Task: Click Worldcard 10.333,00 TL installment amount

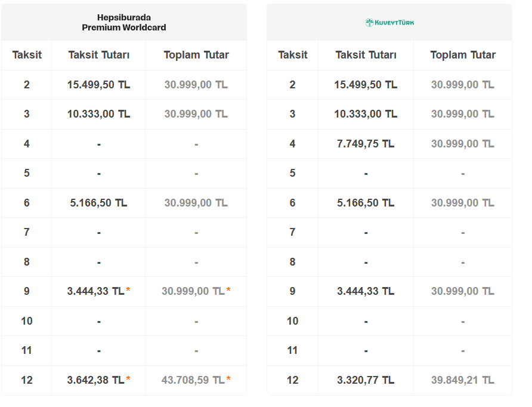Action: coord(98,114)
